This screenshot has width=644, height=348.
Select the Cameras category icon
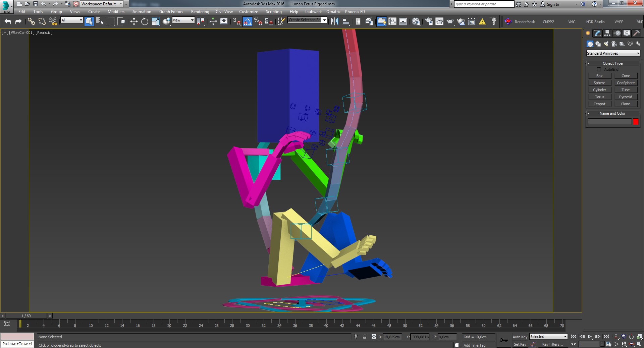(614, 44)
